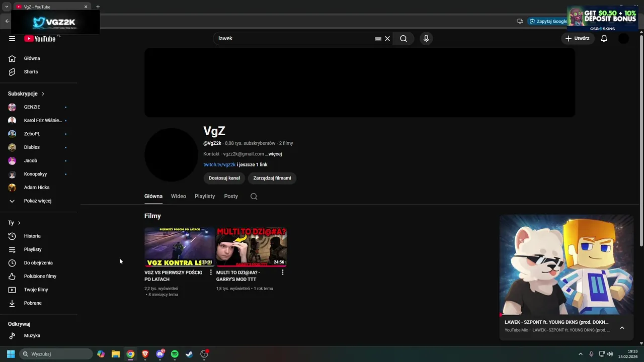Open Brave browser from the taskbar
Viewport: 644px width, 362px height.
(x=145, y=354)
